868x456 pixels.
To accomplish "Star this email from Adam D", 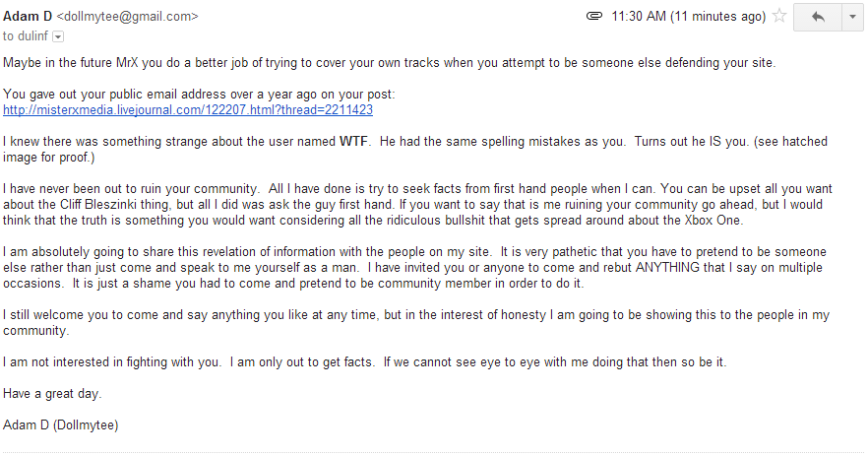I will 779,17.
